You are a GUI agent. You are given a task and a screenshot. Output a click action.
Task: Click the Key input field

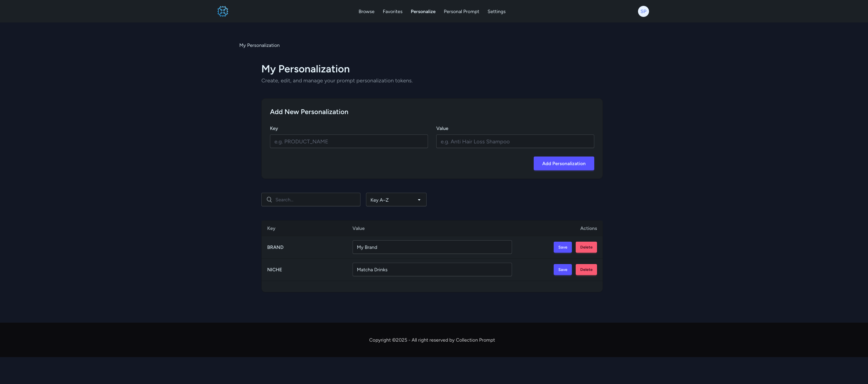coord(348,141)
